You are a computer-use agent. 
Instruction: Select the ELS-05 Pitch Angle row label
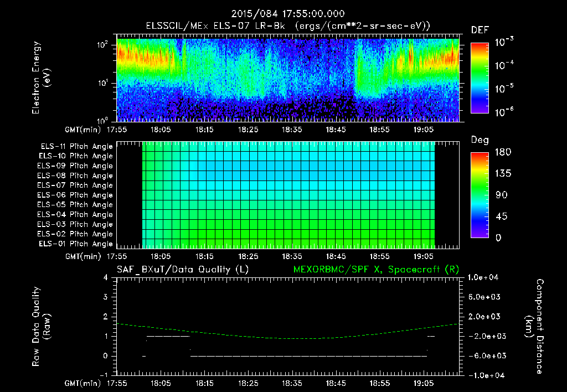click(x=75, y=205)
